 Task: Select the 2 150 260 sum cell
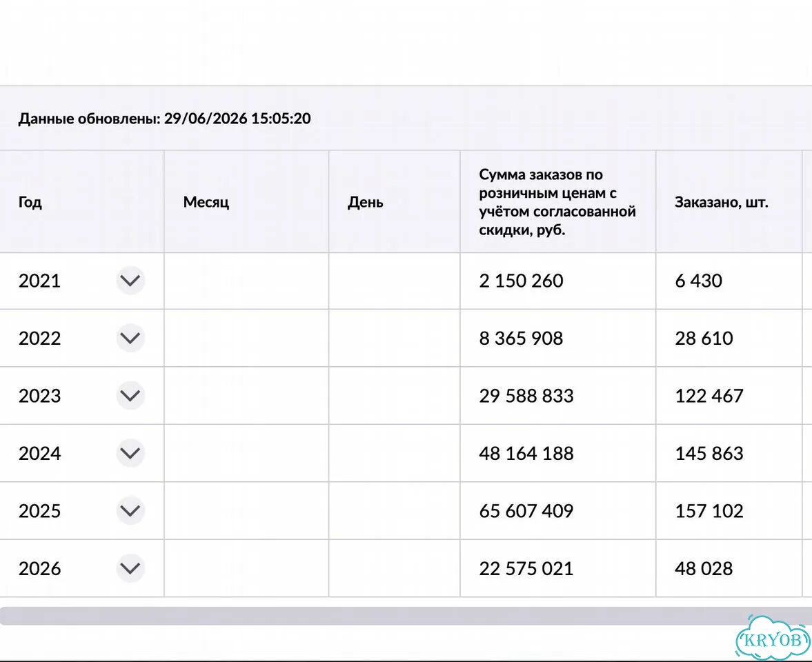coord(558,281)
